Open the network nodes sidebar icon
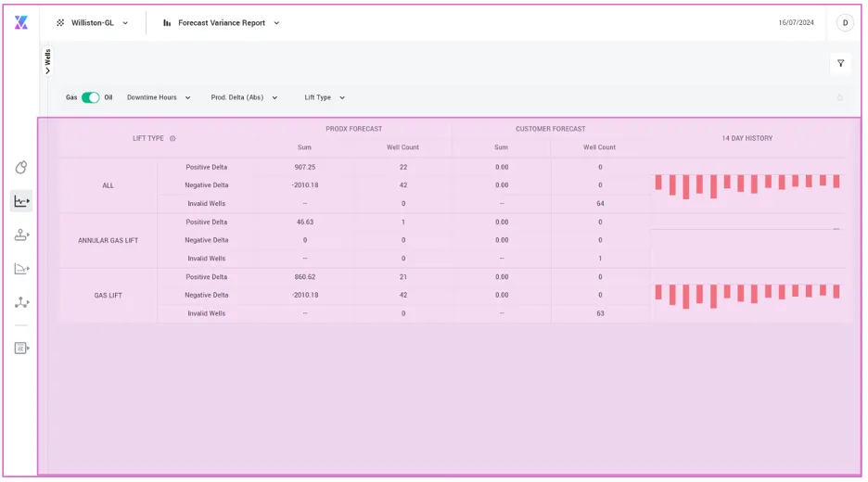 pos(21,303)
